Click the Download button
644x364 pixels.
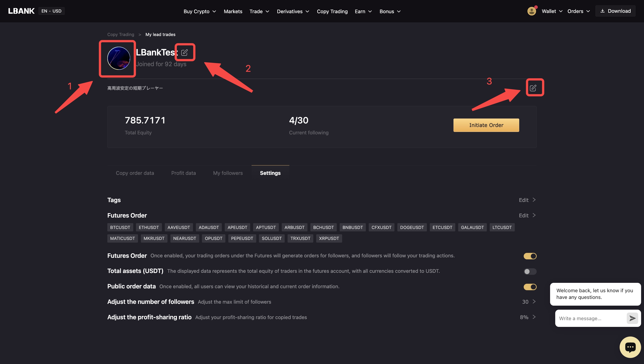pos(616,11)
